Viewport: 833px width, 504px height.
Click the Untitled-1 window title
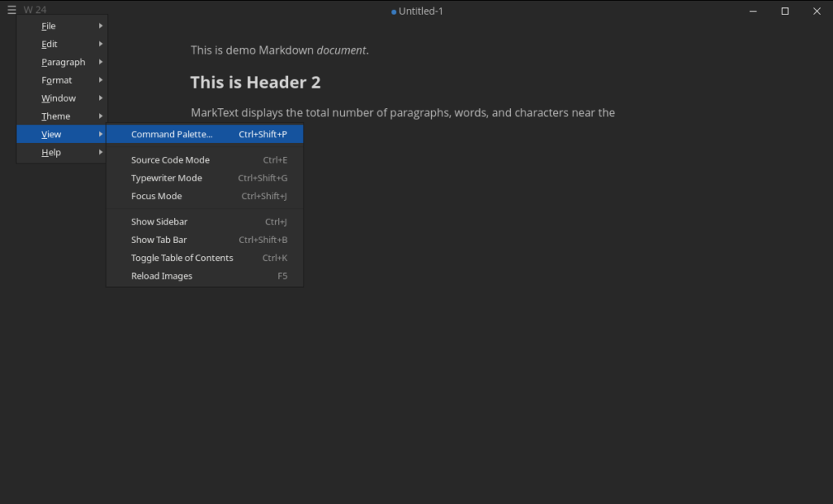pos(421,11)
